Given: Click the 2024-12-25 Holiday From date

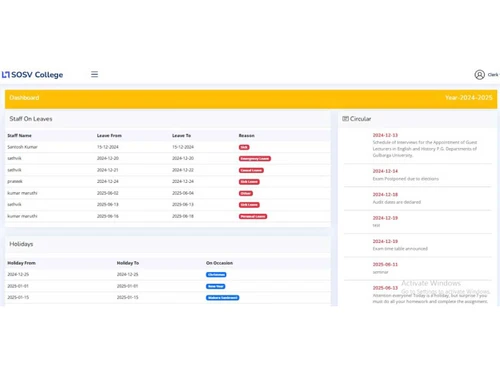Looking at the screenshot, I should (18, 274).
